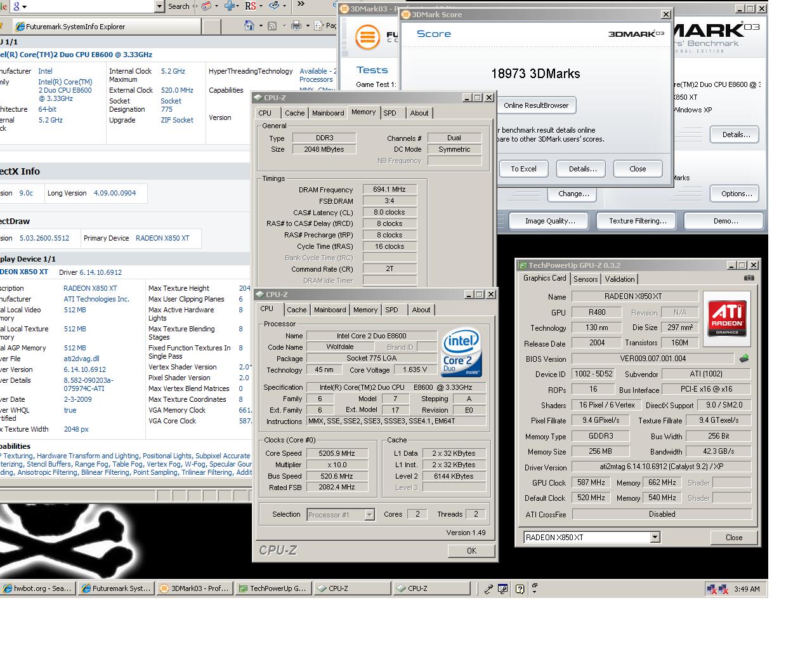The height and width of the screenshot is (650, 812).
Task: Click the blue plus toolbar icon
Action: [229, 6]
